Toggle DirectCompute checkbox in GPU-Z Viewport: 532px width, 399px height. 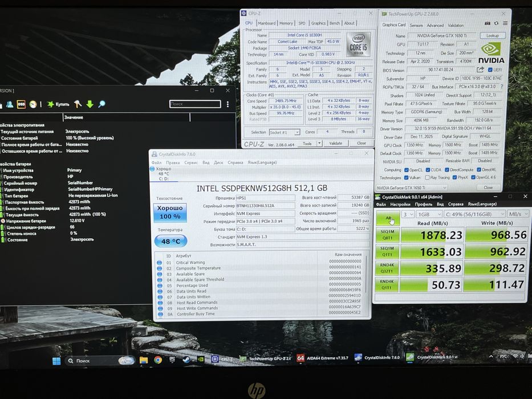[x=447, y=170]
